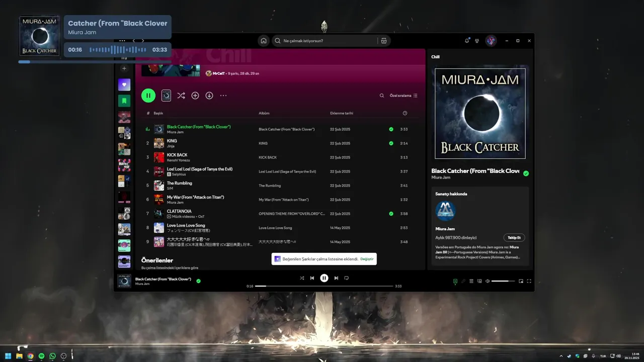644x362 pixels.
Task: Select the track 'KICK BACK'
Action: [177, 155]
